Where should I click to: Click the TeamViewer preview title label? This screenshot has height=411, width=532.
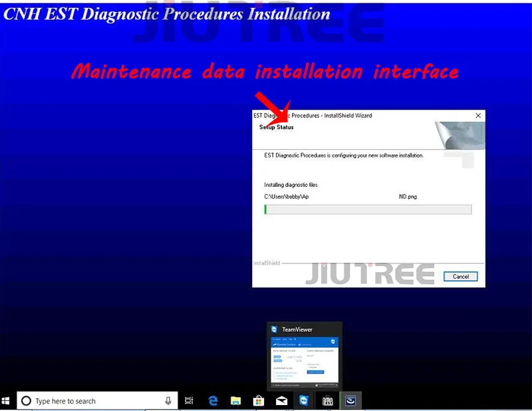[x=297, y=329]
